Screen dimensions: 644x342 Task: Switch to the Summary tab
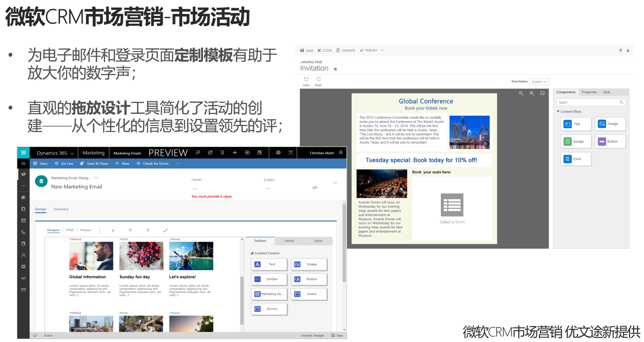(61, 209)
